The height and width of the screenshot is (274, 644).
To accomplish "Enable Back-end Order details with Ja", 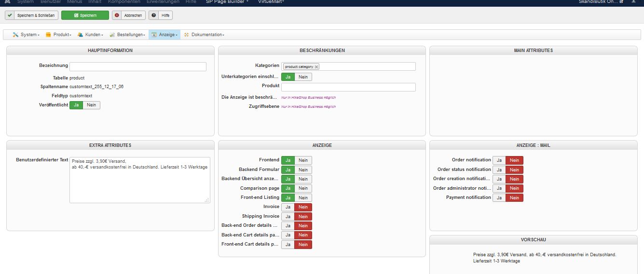I will point(288,226).
